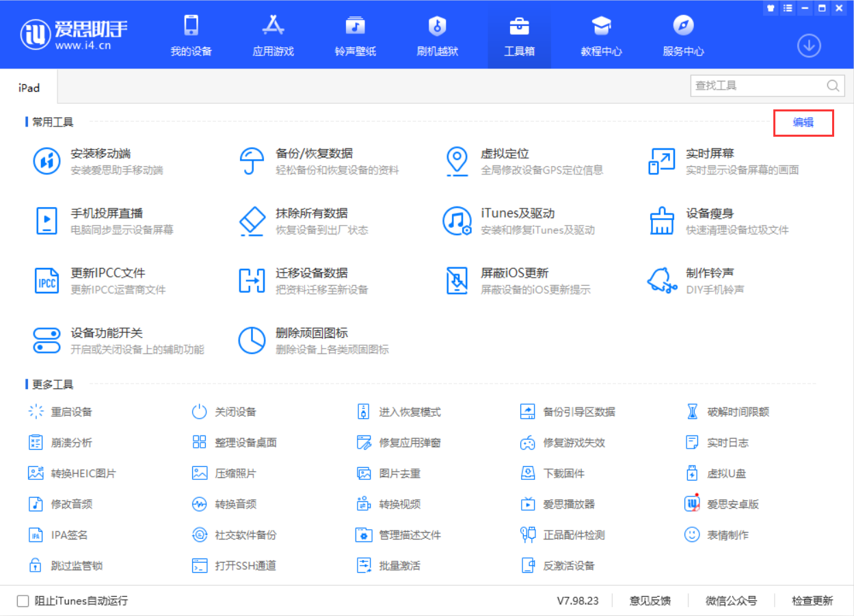Open the 设备功能开关 toggle tool
This screenshot has height=616, width=854.
pyautogui.click(x=46, y=340)
